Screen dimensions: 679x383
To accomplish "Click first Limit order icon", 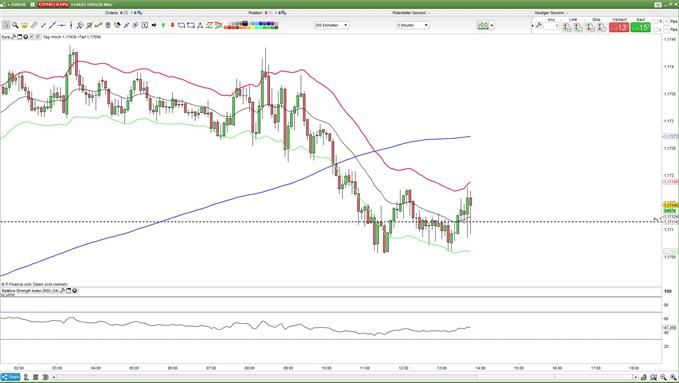I will pos(567,27).
